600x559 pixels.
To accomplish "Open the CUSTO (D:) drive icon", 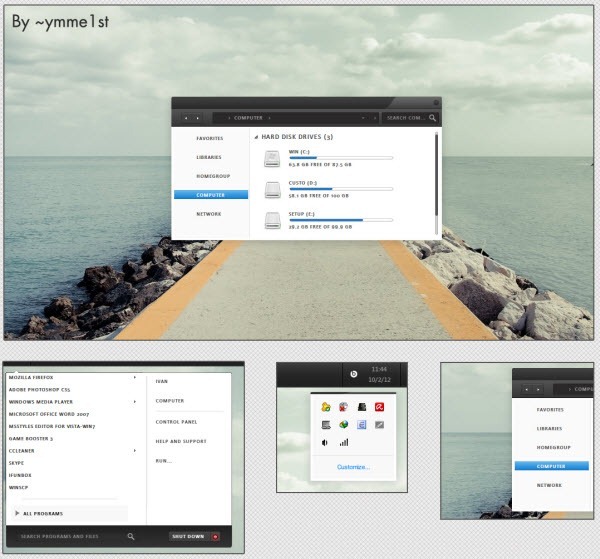I will click(273, 190).
